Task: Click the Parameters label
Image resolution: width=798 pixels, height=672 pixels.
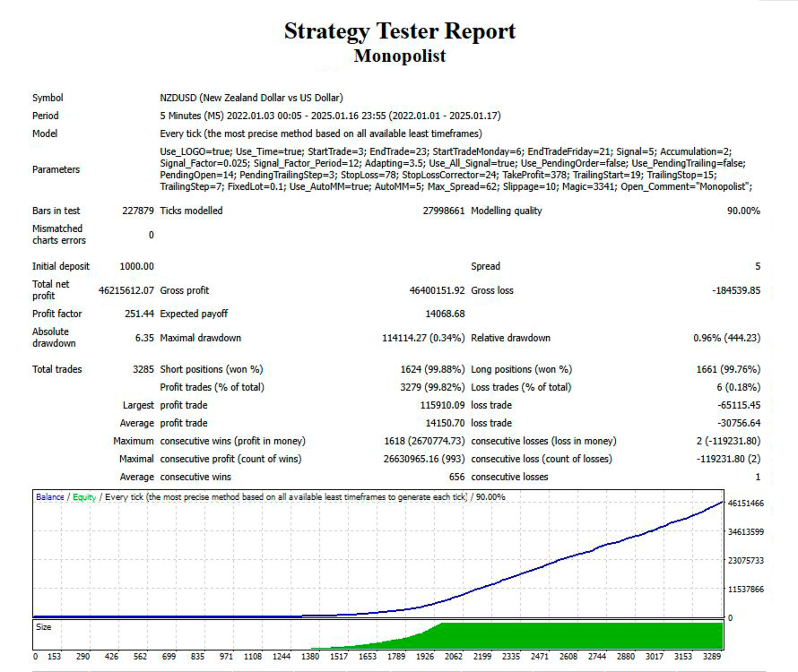Action: click(x=56, y=169)
